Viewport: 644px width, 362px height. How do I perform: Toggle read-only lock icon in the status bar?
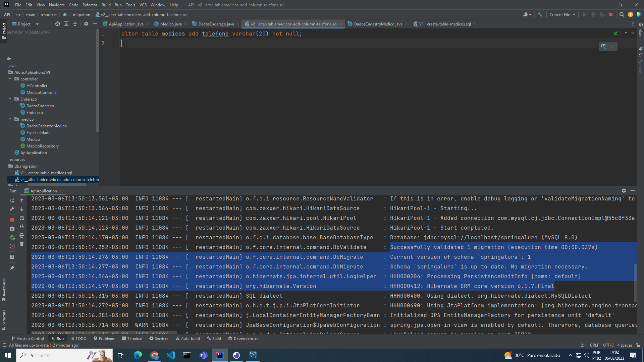638,345
